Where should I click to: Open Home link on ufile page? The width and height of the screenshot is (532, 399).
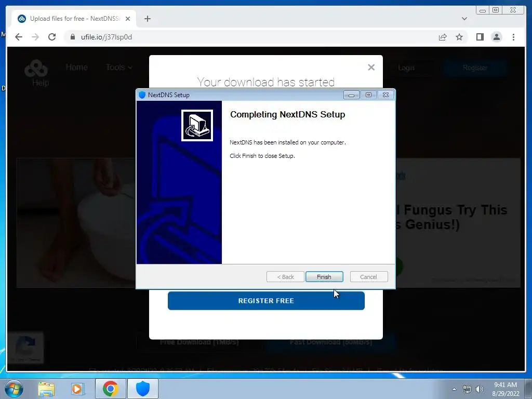pyautogui.click(x=77, y=67)
